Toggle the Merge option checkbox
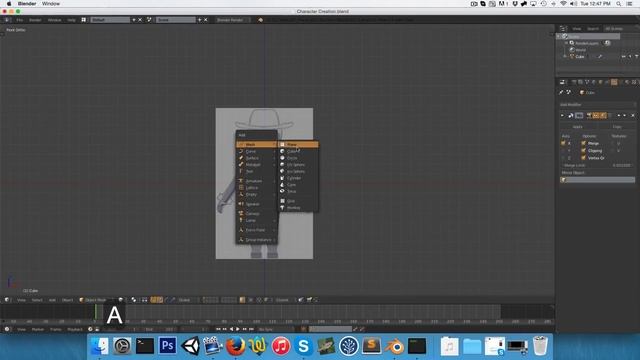Viewport: 640px width, 360px height. [584, 143]
